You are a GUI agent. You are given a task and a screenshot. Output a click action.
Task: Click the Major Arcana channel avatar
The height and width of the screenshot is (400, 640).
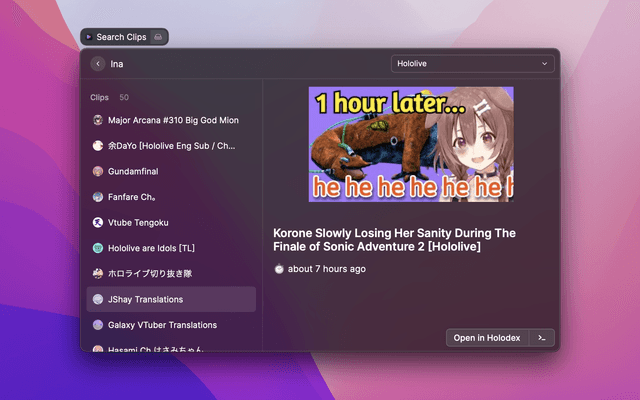98,120
